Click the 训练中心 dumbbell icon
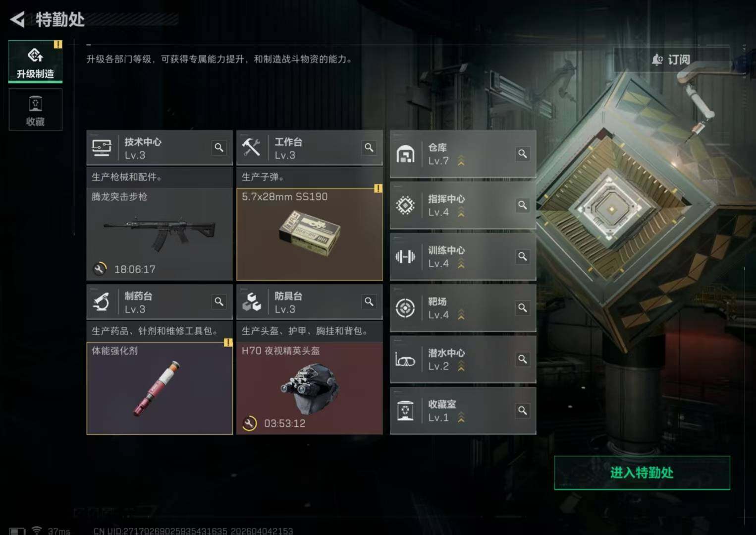Viewport: 756px width, 535px height. (405, 257)
